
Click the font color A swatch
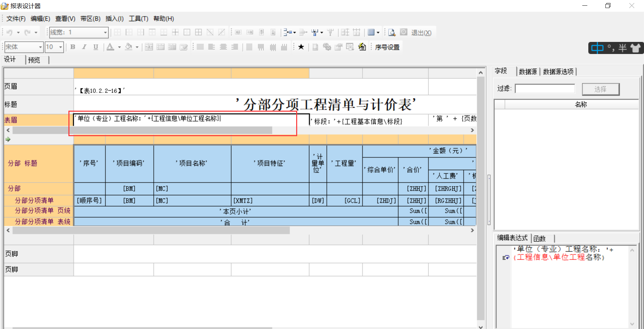pyautogui.click(x=110, y=47)
